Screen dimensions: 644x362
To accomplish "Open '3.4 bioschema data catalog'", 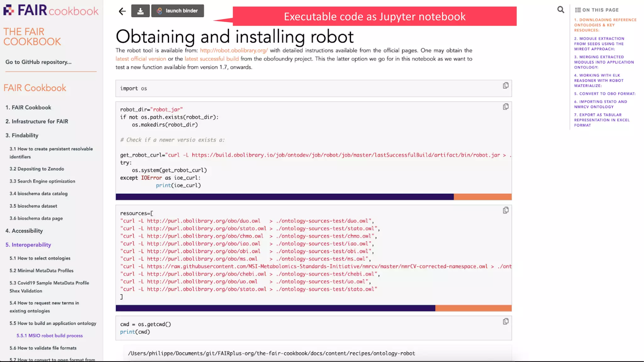I will click(38, 194).
